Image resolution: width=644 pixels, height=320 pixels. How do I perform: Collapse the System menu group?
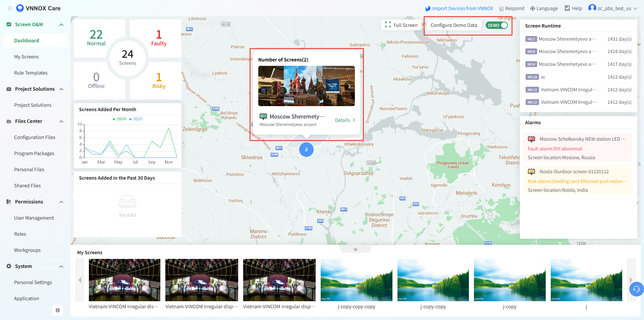point(61,266)
